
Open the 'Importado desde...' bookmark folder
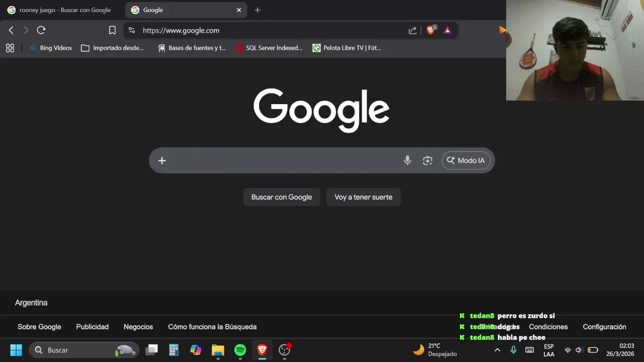click(x=112, y=48)
